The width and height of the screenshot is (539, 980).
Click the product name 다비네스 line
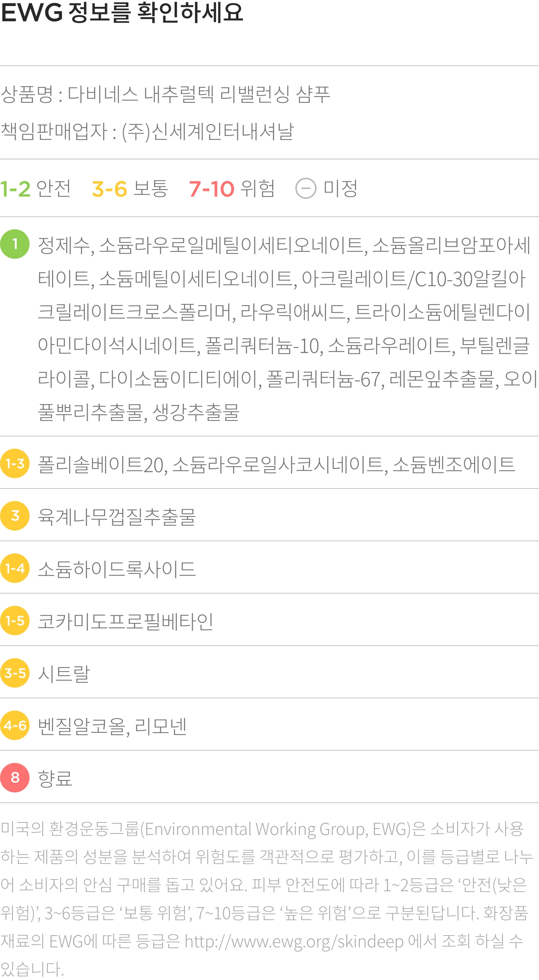point(165,95)
